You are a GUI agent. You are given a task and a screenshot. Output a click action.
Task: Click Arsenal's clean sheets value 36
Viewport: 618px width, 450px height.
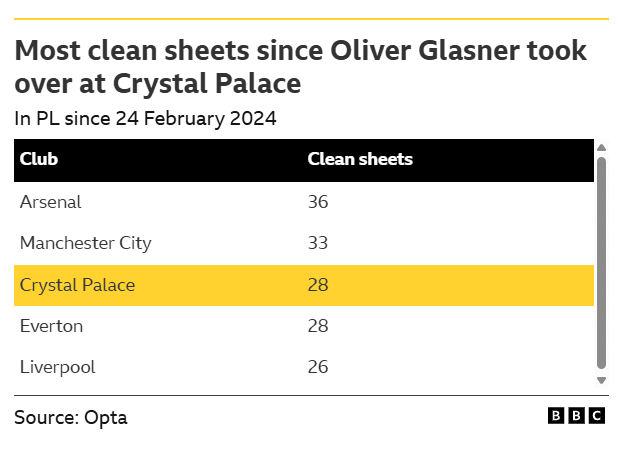[318, 202]
